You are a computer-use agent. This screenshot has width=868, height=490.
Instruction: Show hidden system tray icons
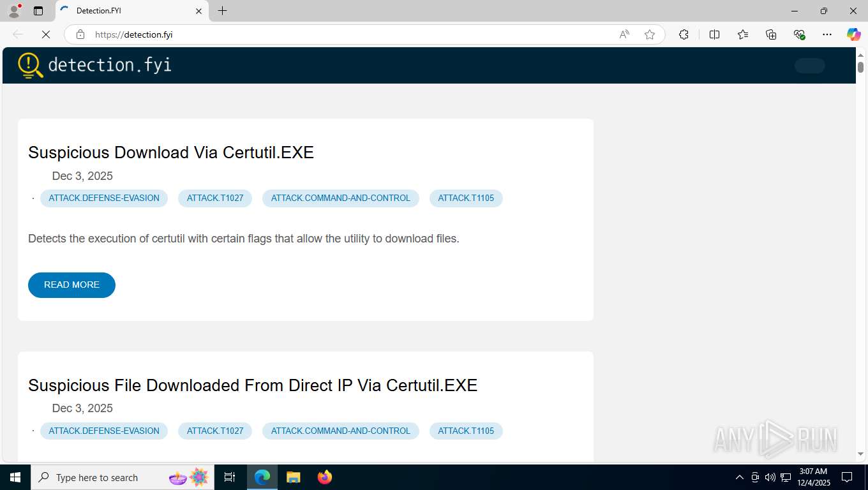(740, 477)
